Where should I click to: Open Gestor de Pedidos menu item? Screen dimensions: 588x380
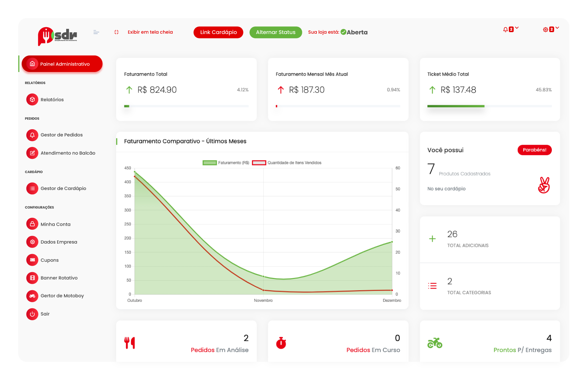pyautogui.click(x=55, y=135)
